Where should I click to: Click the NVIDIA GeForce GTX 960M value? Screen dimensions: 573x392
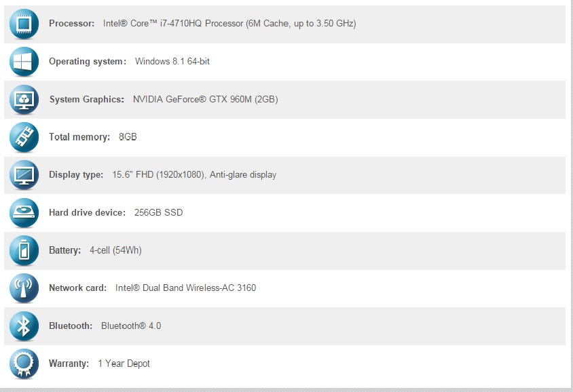tap(206, 99)
